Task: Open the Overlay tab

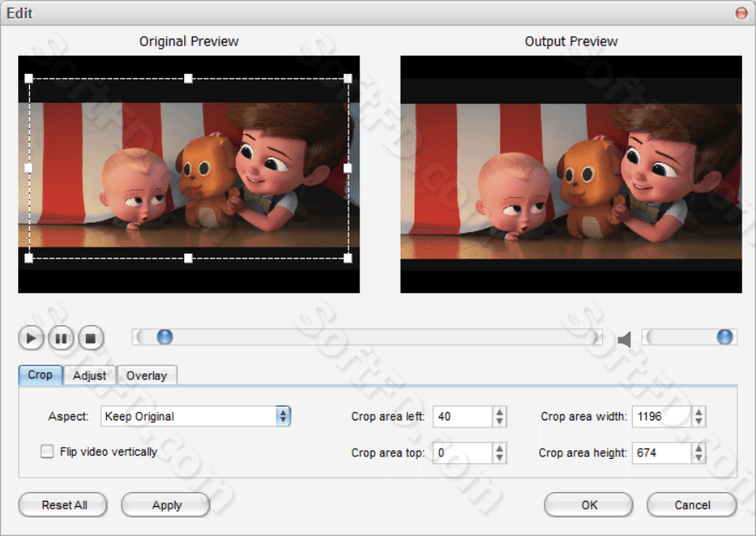Action: coord(146,376)
